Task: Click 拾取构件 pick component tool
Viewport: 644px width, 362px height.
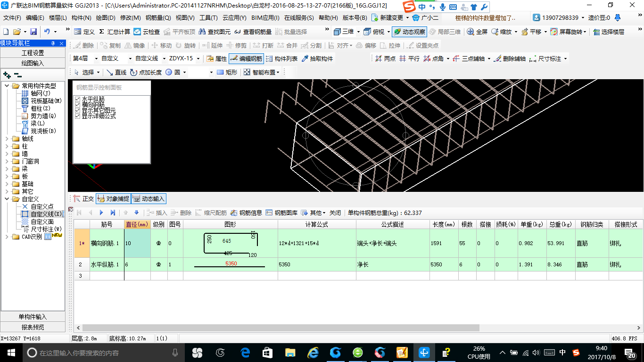Action: pyautogui.click(x=317, y=58)
